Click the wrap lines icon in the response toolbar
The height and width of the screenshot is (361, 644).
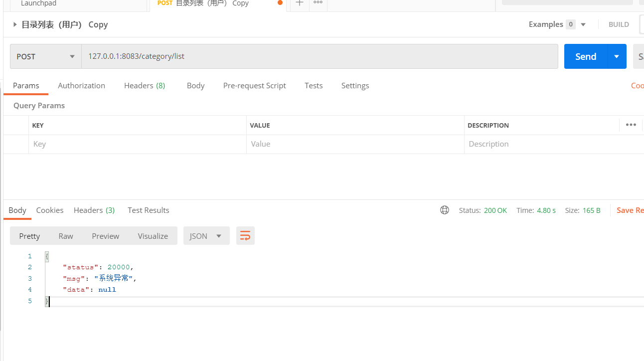pyautogui.click(x=245, y=236)
